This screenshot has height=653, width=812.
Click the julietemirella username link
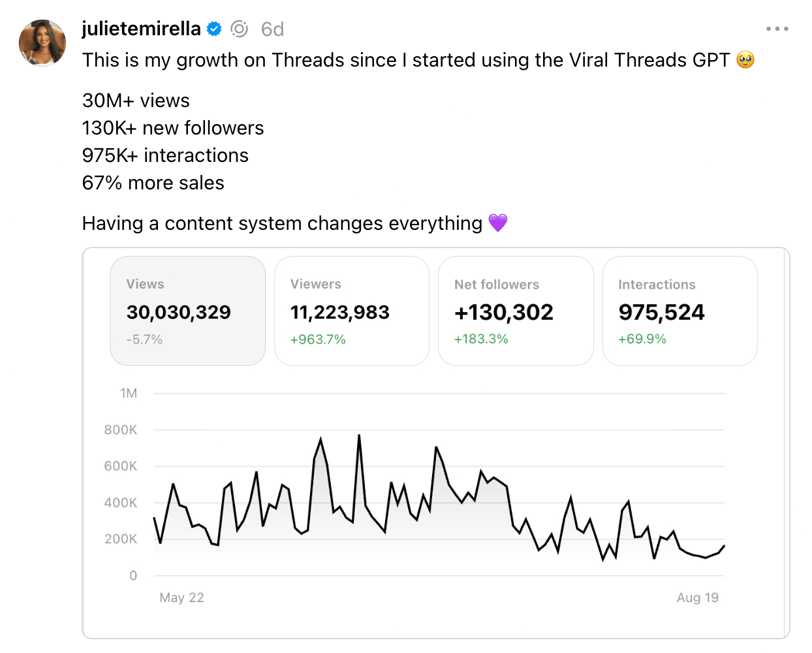click(x=141, y=29)
